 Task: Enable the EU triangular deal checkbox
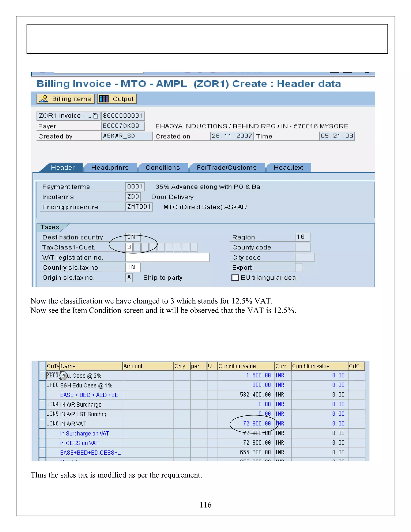click(235, 278)
